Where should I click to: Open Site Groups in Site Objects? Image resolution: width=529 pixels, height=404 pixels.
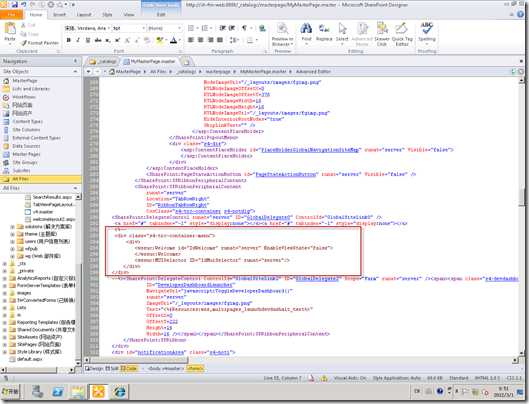tap(25, 162)
